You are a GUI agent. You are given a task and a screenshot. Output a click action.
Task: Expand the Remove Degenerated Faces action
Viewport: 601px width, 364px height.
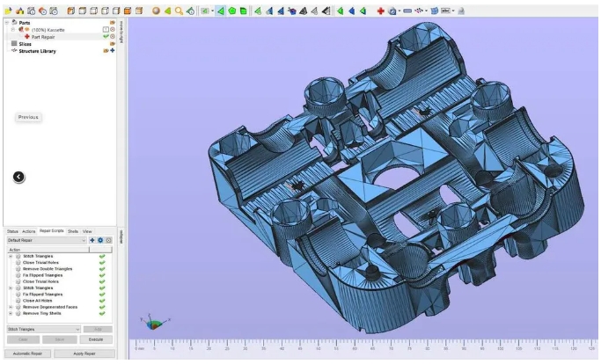tap(11, 307)
